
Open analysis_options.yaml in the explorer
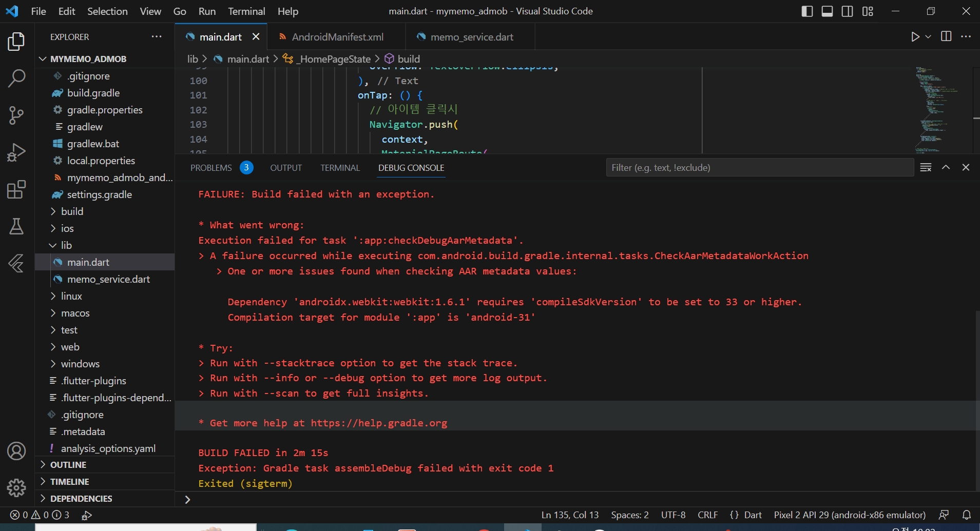click(x=108, y=448)
